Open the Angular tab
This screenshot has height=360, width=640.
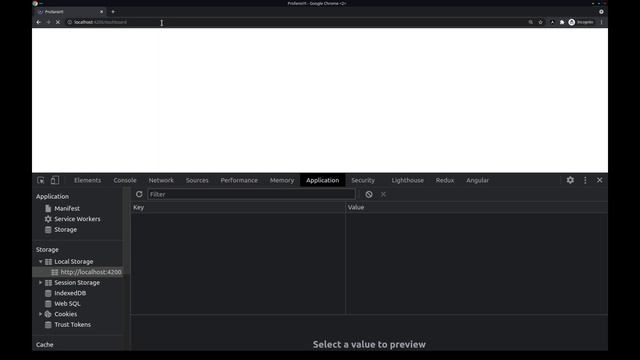coord(478,180)
